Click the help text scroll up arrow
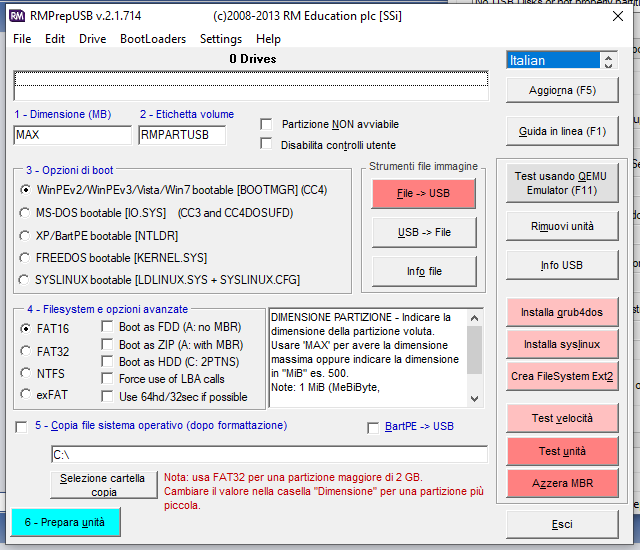640x550 pixels. point(474,318)
